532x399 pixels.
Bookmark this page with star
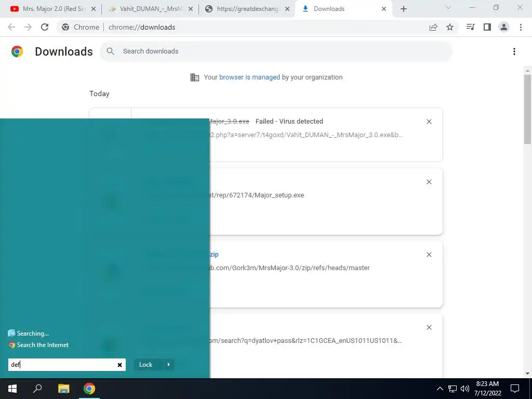point(450,27)
